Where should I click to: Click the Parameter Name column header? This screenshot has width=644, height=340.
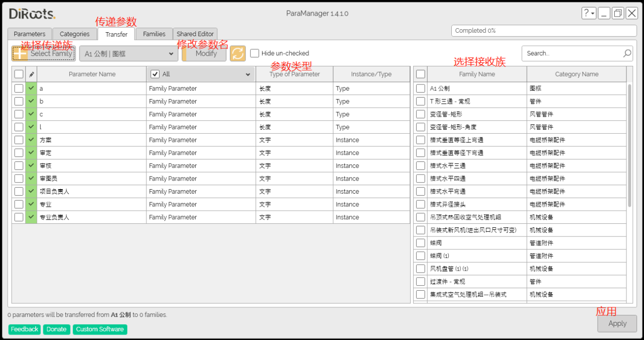point(92,74)
